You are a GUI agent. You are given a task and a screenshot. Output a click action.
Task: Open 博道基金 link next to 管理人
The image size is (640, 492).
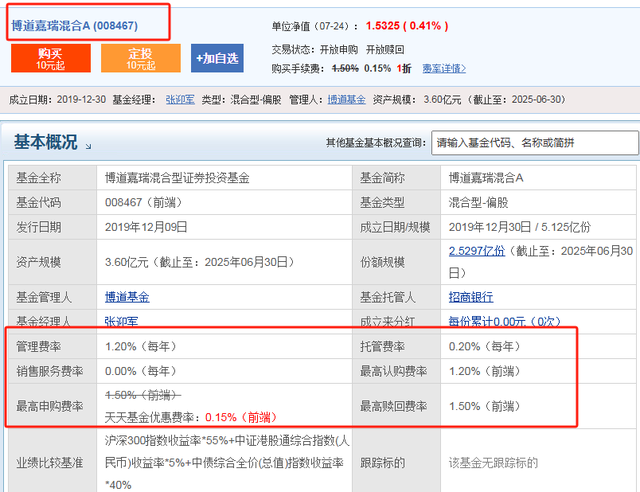[347, 99]
